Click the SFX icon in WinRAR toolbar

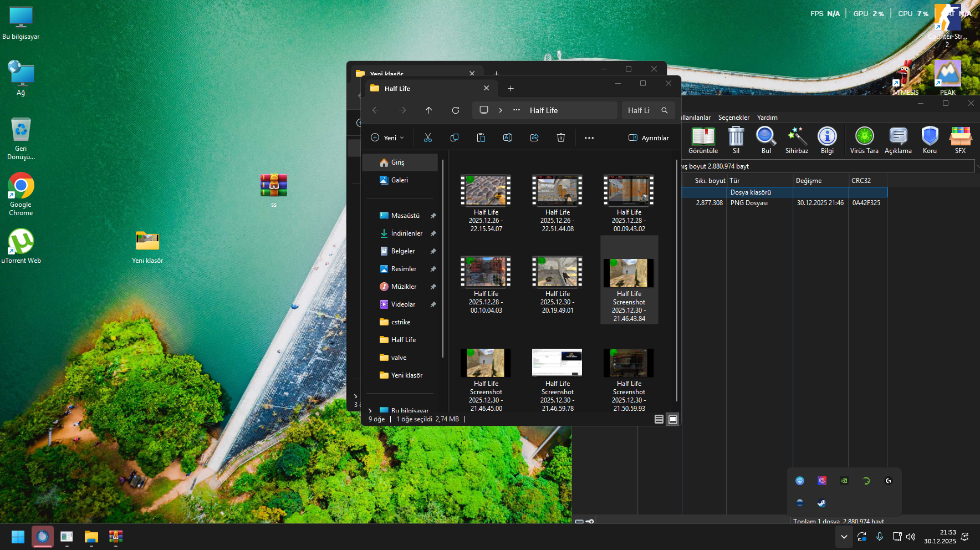point(960,140)
